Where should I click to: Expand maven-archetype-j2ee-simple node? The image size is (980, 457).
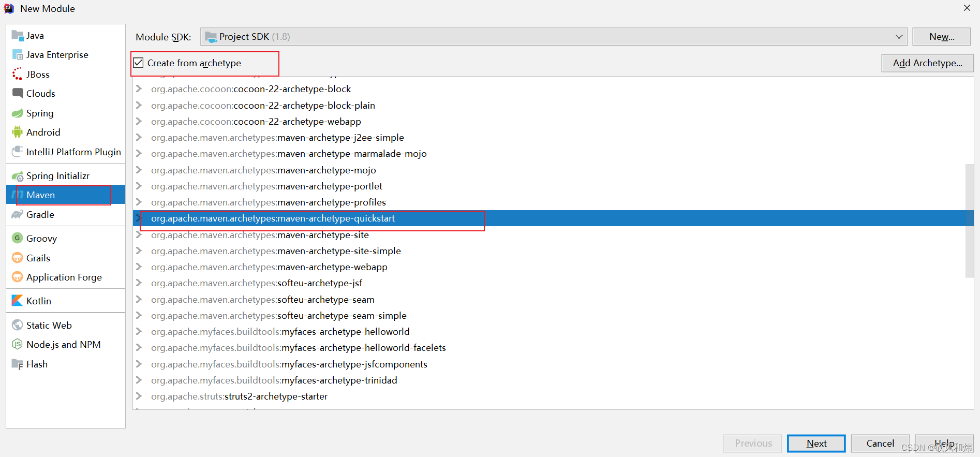pos(139,137)
